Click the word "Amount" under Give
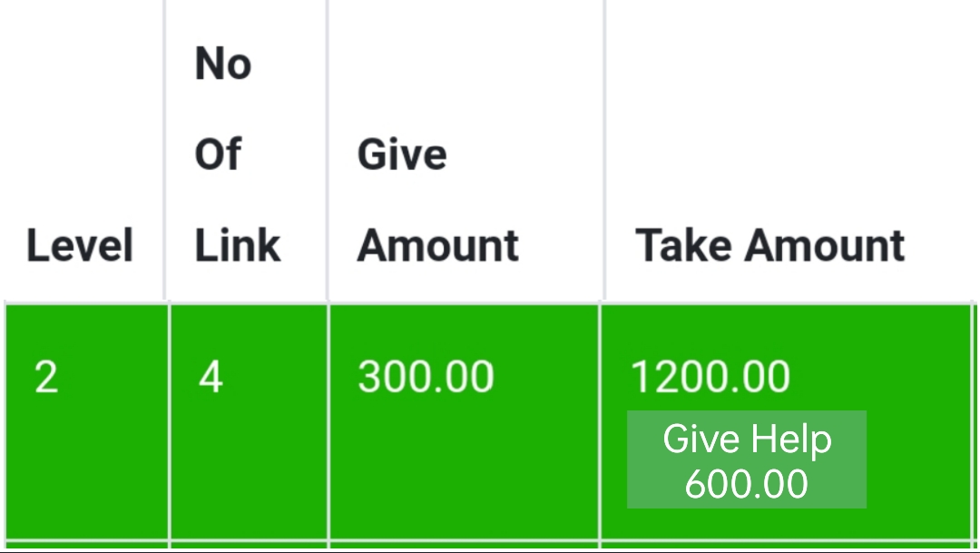This screenshot has height=553, width=980. pos(437,245)
